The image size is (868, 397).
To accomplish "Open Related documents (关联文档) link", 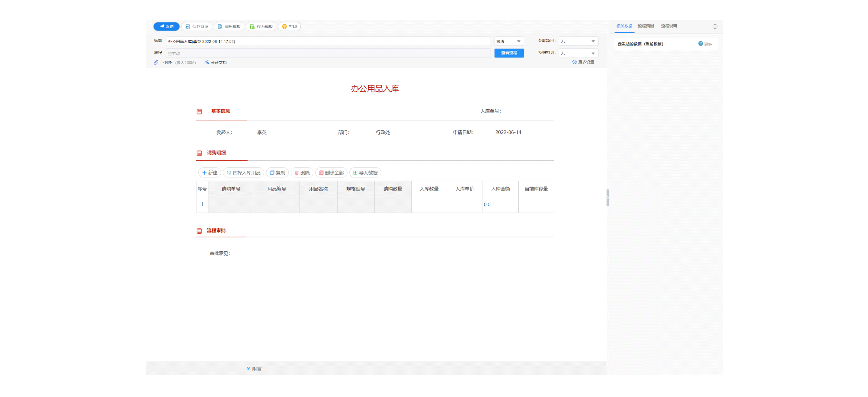I will click(215, 62).
